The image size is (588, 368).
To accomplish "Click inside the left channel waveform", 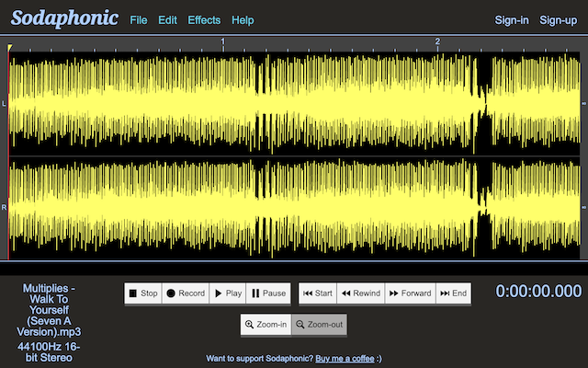I will (x=294, y=104).
